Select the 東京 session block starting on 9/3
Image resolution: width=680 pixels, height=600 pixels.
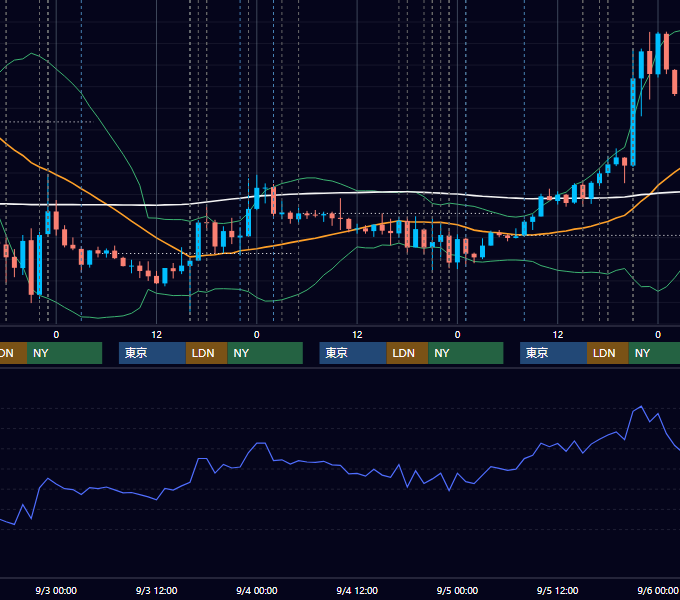(152, 353)
